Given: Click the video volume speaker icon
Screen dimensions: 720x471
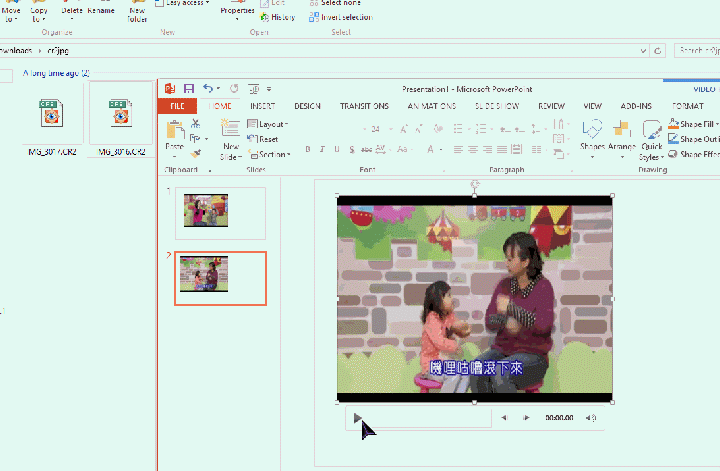Looking at the screenshot, I should (591, 418).
